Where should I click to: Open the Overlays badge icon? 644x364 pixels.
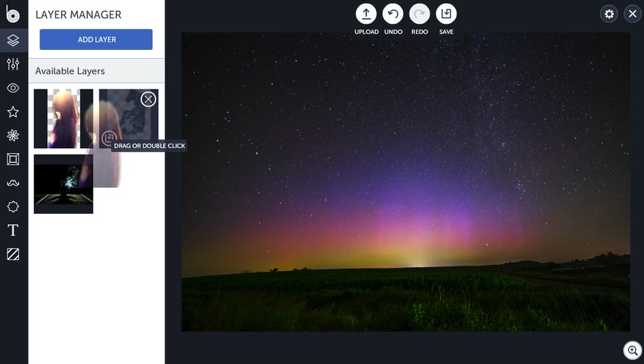tap(13, 206)
